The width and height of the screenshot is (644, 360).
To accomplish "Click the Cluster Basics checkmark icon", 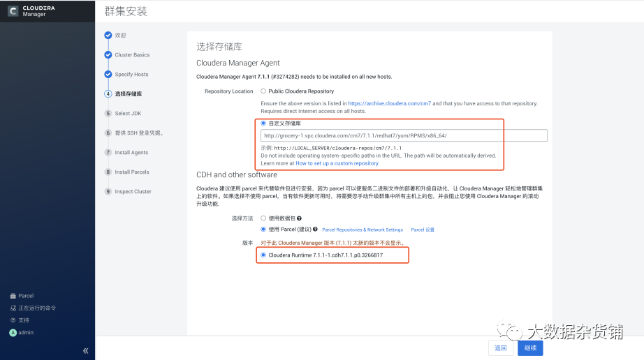I will 108,54.
